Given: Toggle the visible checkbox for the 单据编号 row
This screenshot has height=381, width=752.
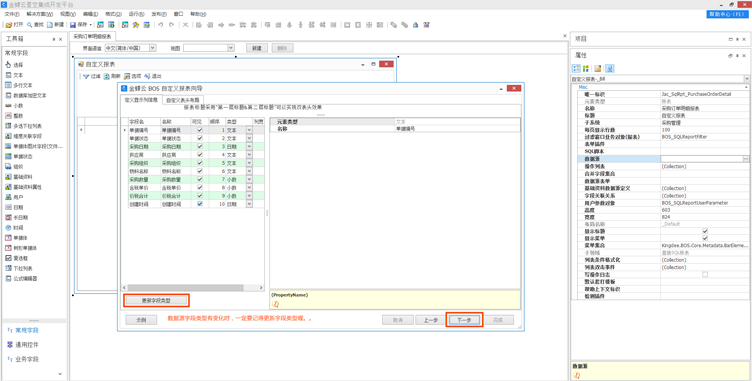Looking at the screenshot, I should click(x=200, y=130).
